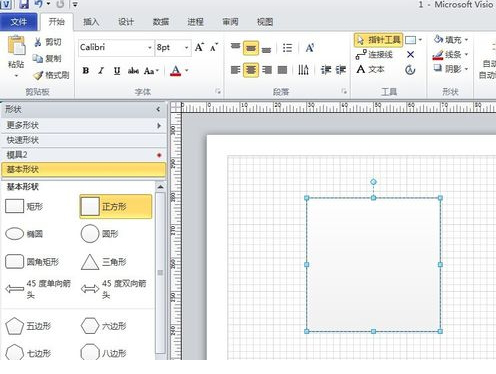Switch to the Process (进程) tab
This screenshot has height=374, width=496.
[195, 22]
